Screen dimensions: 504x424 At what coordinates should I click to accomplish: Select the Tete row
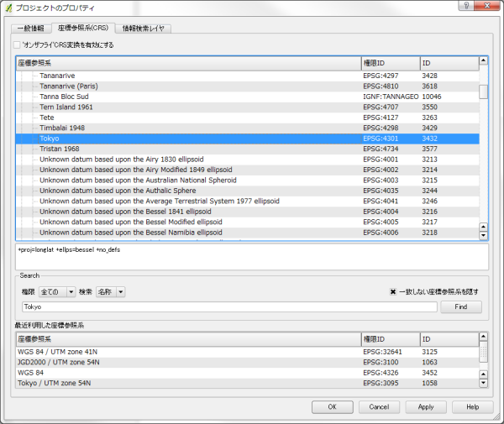248,118
